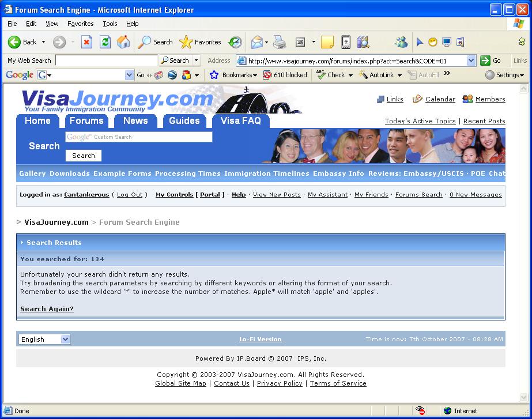Click the Search Again? link

(x=47, y=309)
